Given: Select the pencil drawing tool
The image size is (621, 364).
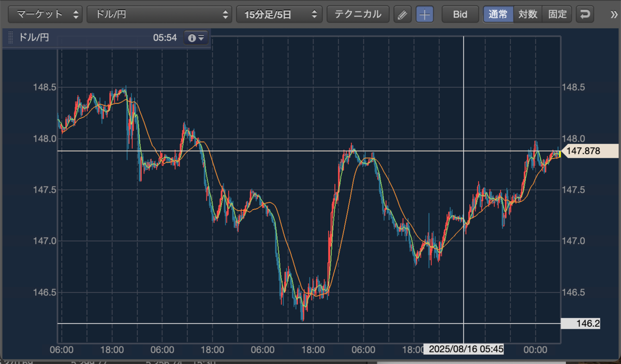Looking at the screenshot, I should [x=402, y=14].
